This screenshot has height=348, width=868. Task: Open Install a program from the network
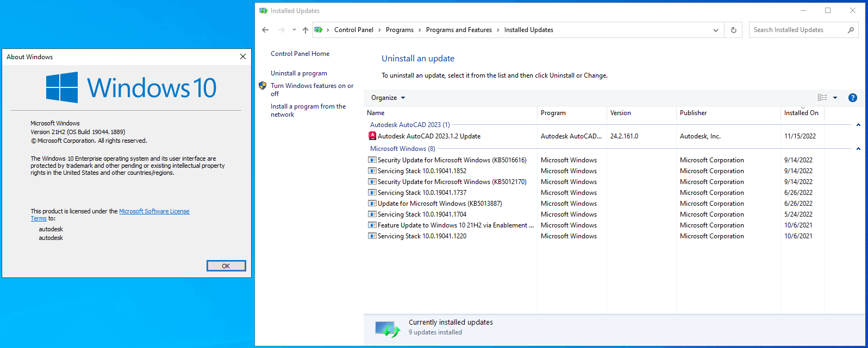point(308,110)
